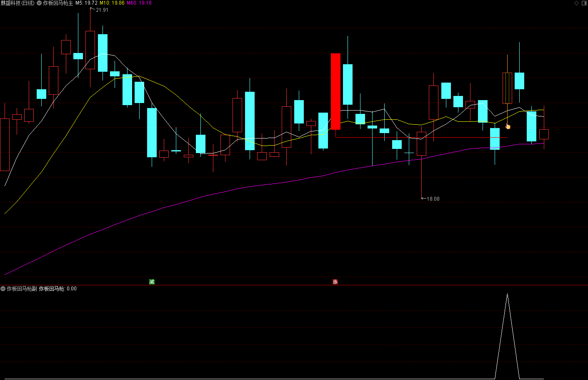This screenshot has height=380, width=588.
Task: Select the 炸板回马枪副 sub-indicator name
Action: click(x=22, y=289)
